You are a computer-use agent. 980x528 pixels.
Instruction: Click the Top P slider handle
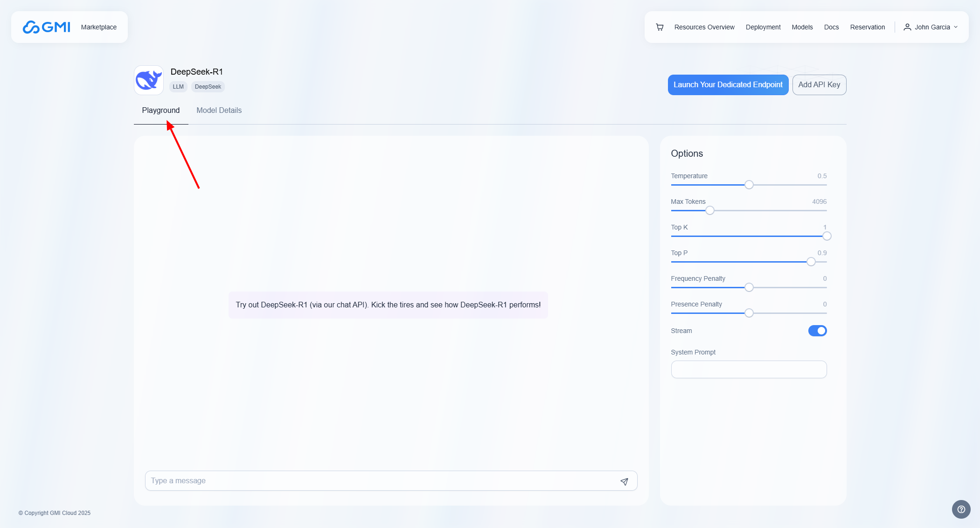coord(811,262)
